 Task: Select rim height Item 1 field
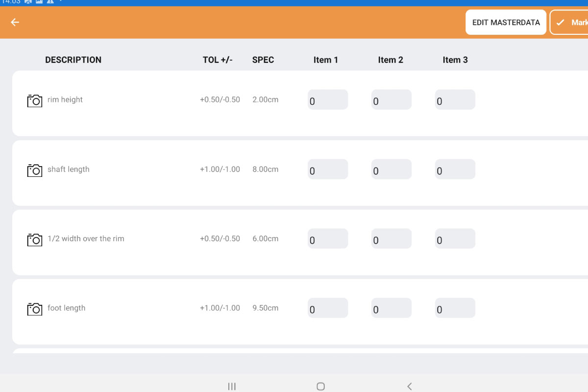[x=328, y=99]
